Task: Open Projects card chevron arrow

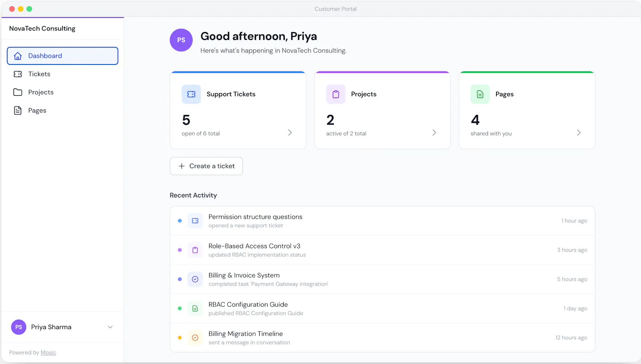Action: (x=434, y=133)
